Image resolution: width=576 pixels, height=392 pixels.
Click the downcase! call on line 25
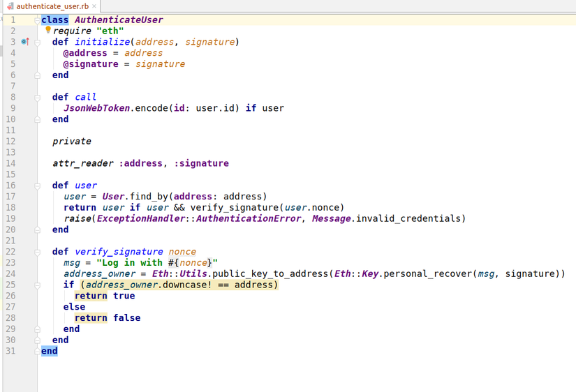tap(187, 285)
